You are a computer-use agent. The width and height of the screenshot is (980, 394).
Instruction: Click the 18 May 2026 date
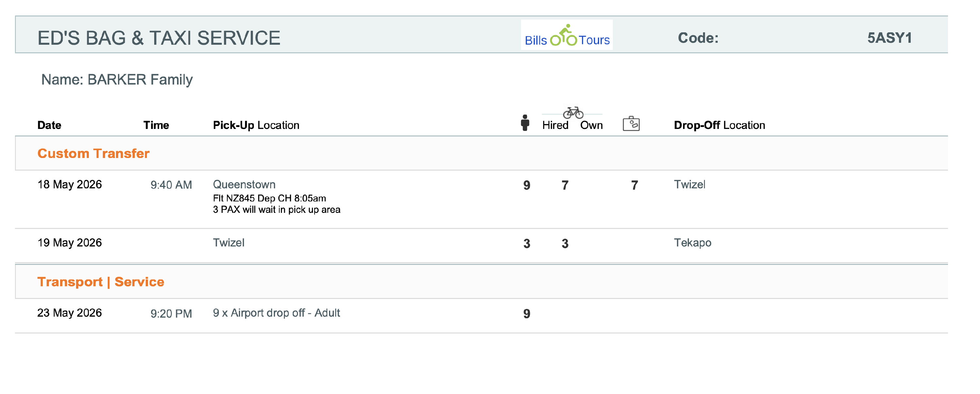(x=70, y=184)
